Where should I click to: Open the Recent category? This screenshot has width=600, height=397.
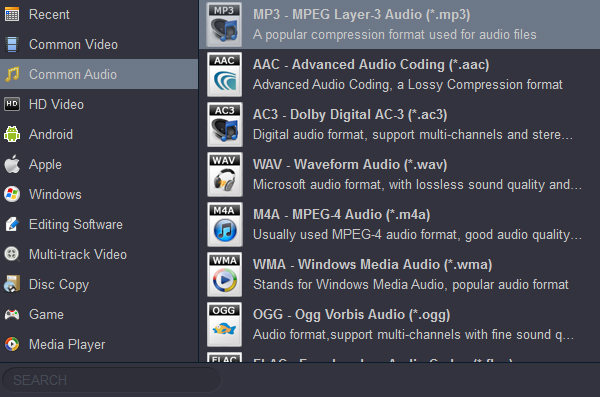click(x=49, y=15)
